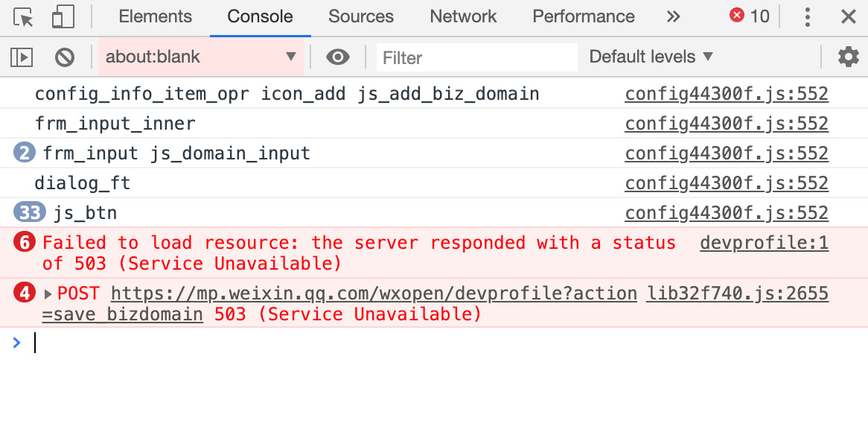Open console settings gear icon

tap(848, 57)
